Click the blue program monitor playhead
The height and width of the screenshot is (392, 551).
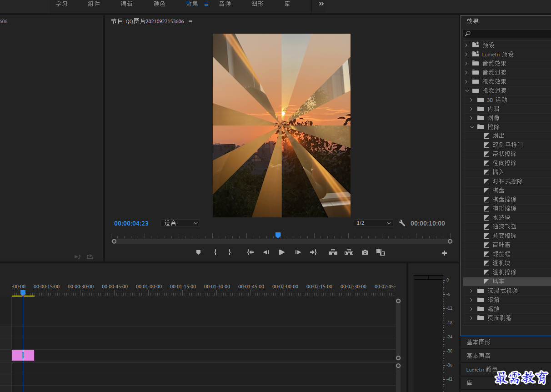click(x=278, y=235)
